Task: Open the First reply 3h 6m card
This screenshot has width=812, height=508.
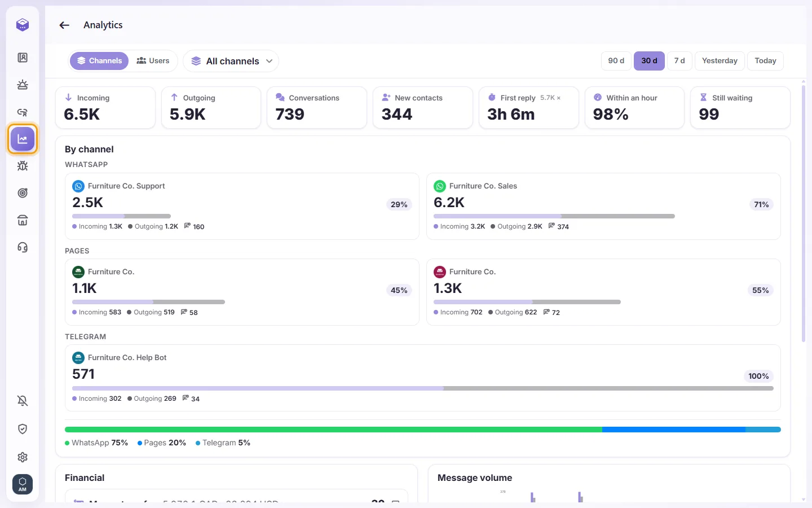Action: point(529,107)
